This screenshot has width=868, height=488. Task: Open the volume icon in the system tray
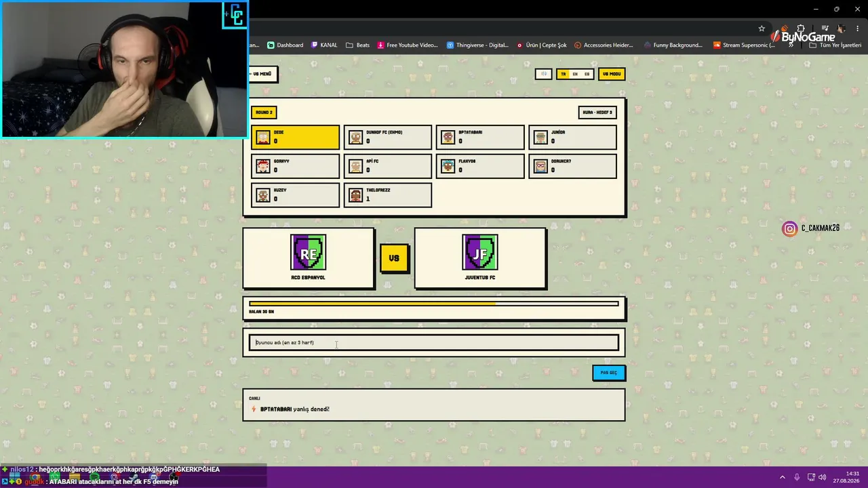823,477
